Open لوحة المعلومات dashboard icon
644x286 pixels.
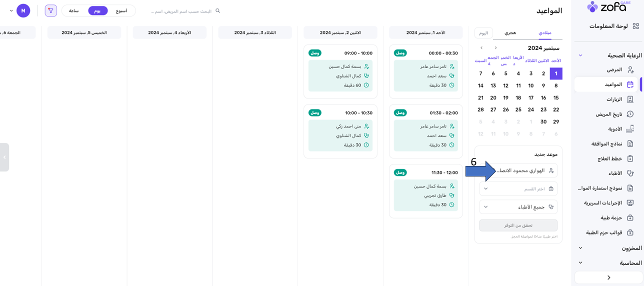click(635, 26)
